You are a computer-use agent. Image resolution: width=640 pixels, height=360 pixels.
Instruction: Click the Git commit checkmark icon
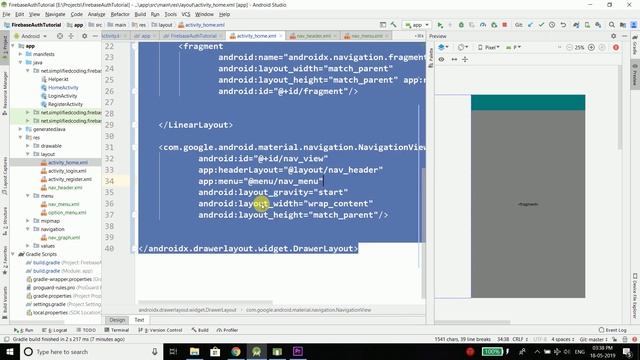(x=541, y=25)
